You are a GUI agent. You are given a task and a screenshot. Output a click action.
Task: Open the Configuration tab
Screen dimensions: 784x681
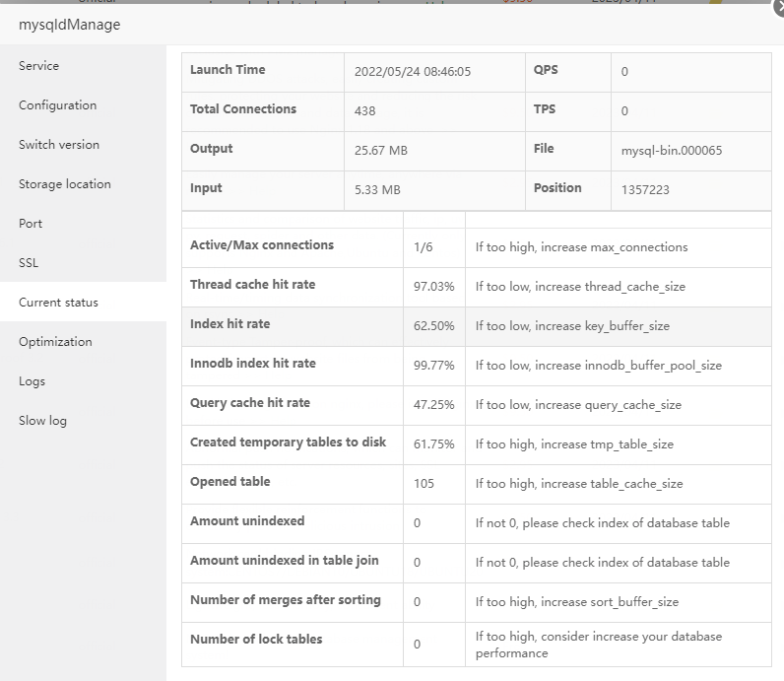(x=58, y=105)
